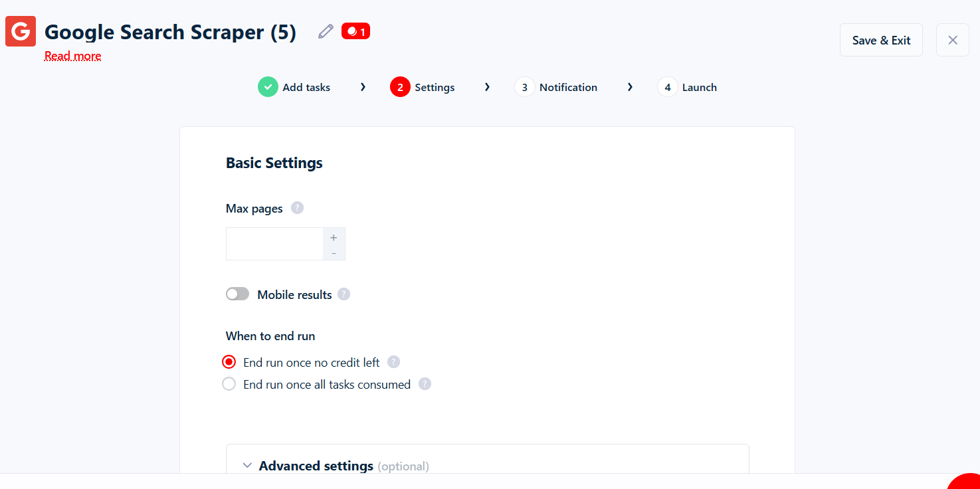Click the help icon beside Mobile results
Viewport: 980px width, 489px height.
[343, 294]
